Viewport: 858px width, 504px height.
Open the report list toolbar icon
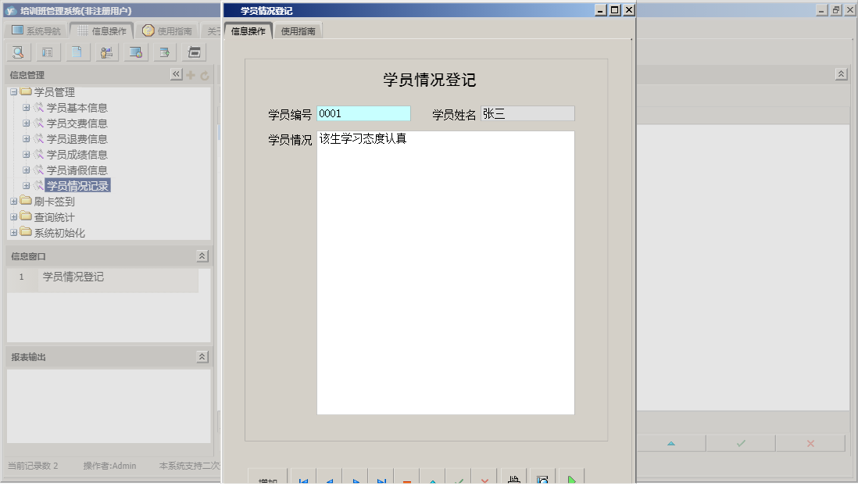click(48, 52)
